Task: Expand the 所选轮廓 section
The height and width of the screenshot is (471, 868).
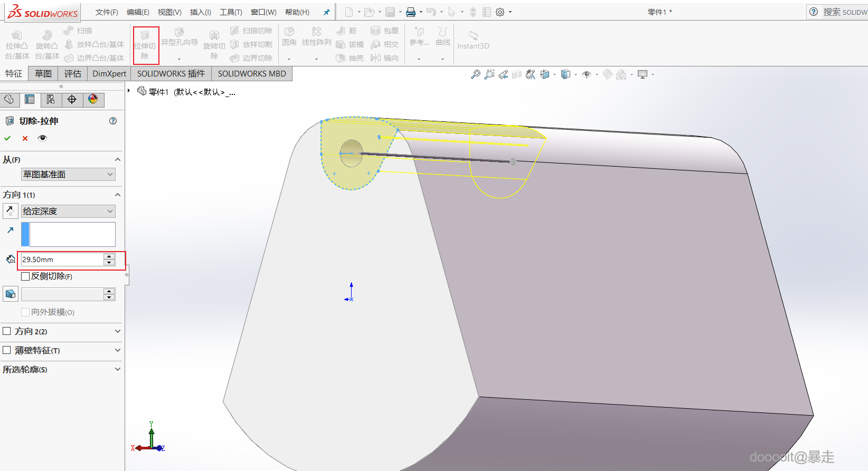Action: point(117,369)
